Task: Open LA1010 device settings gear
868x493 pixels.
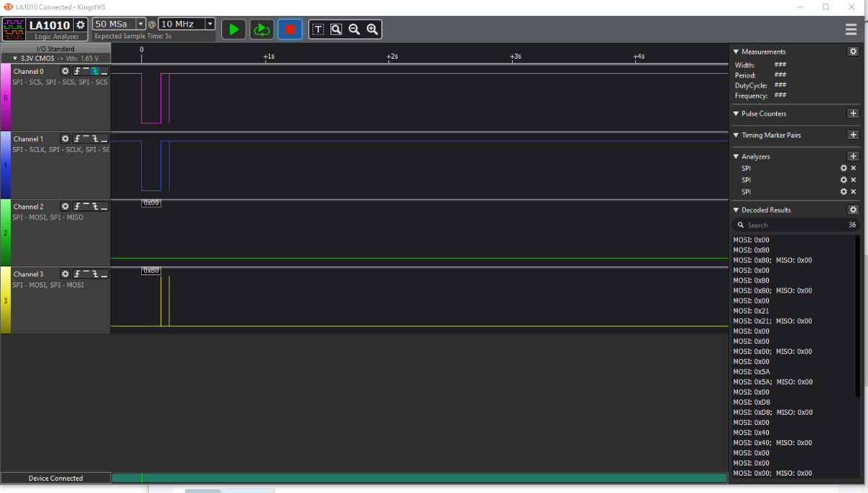Action: tap(81, 25)
